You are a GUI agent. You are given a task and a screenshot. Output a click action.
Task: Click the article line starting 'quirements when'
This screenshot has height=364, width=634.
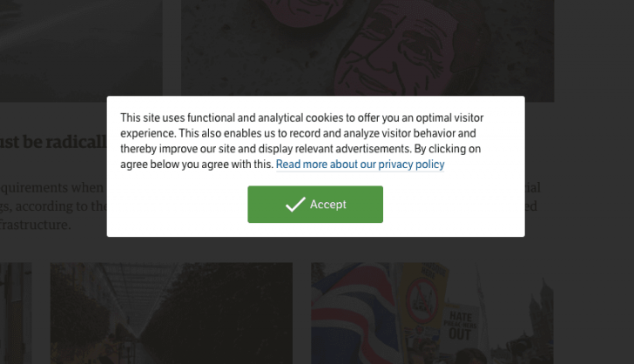[52, 187]
